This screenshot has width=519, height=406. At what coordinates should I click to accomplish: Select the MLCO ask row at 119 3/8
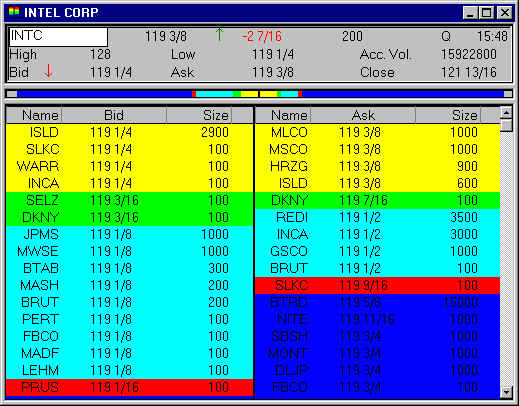tap(377, 132)
